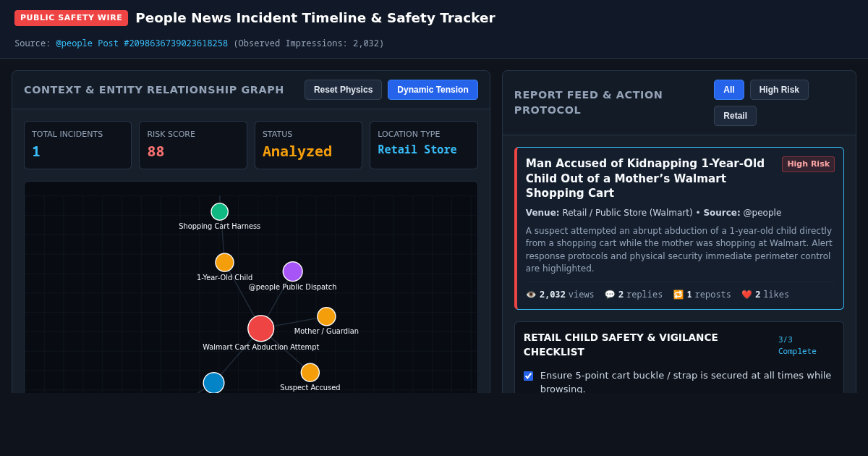Click the Retail Child Safety checklist heading
Viewport: 868px width, 456px height.
pos(621,345)
